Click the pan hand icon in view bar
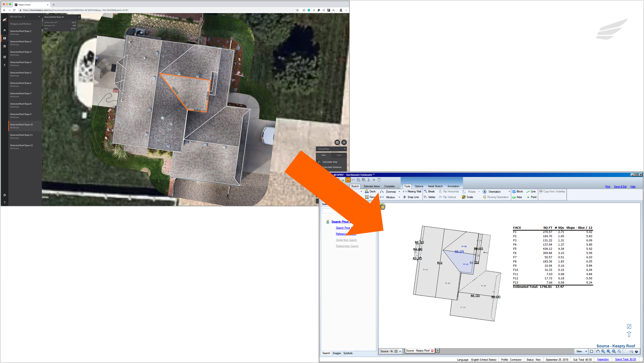Image resolution: width=644 pixels, height=363 pixels. 598,351
